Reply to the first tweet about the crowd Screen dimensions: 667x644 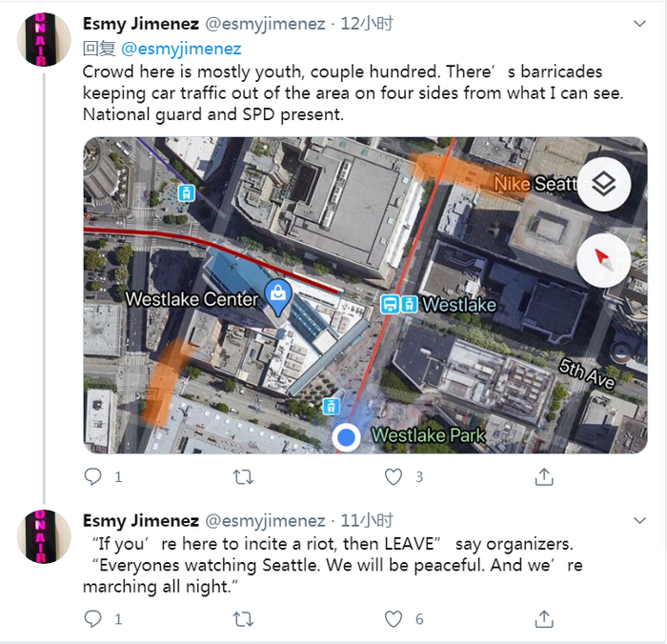coord(92,476)
